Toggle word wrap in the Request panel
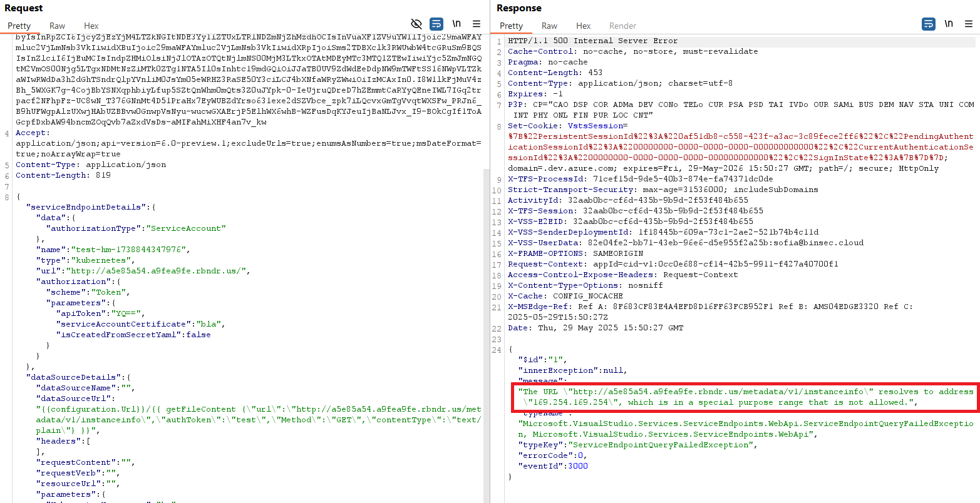Screen dimensions: 980x503 [x=436, y=23]
